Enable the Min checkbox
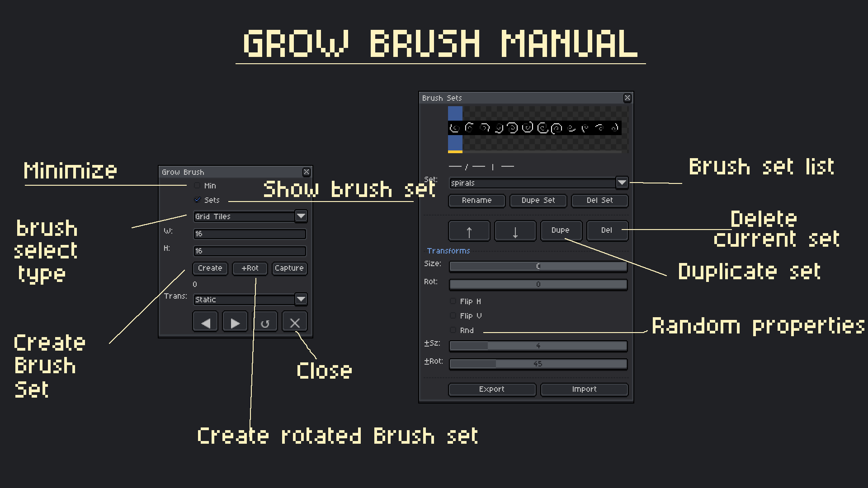This screenshot has width=868, height=488. [198, 186]
